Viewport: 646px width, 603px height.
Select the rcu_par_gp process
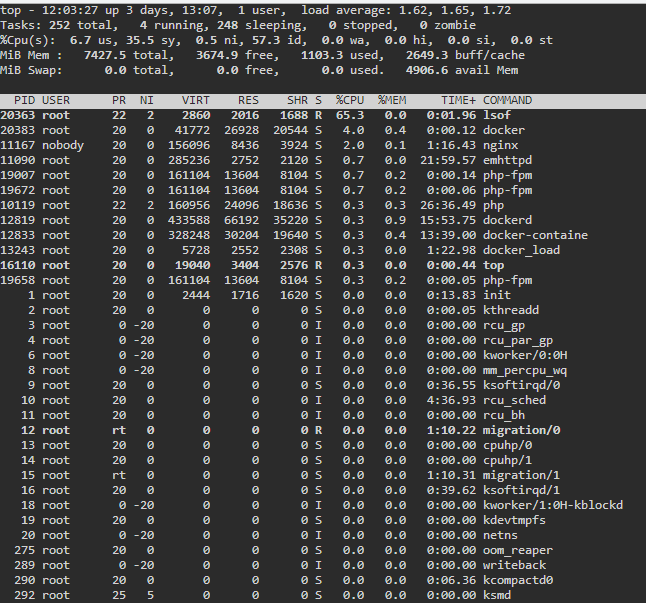pyautogui.click(x=517, y=340)
